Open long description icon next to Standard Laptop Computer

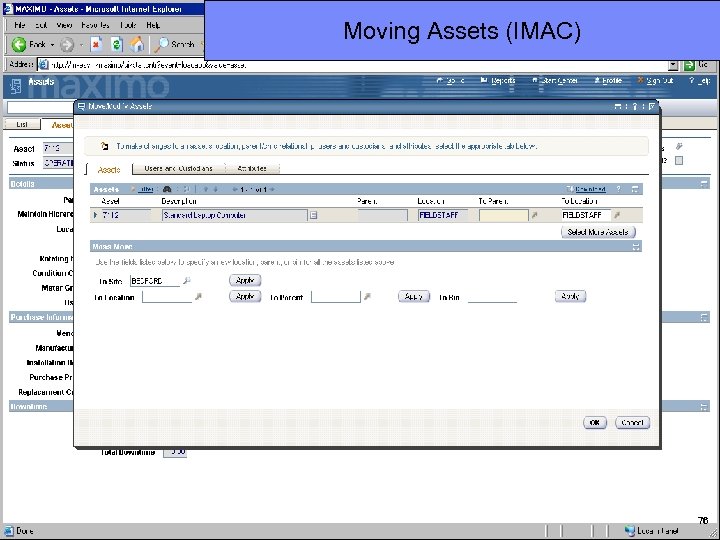[313, 215]
